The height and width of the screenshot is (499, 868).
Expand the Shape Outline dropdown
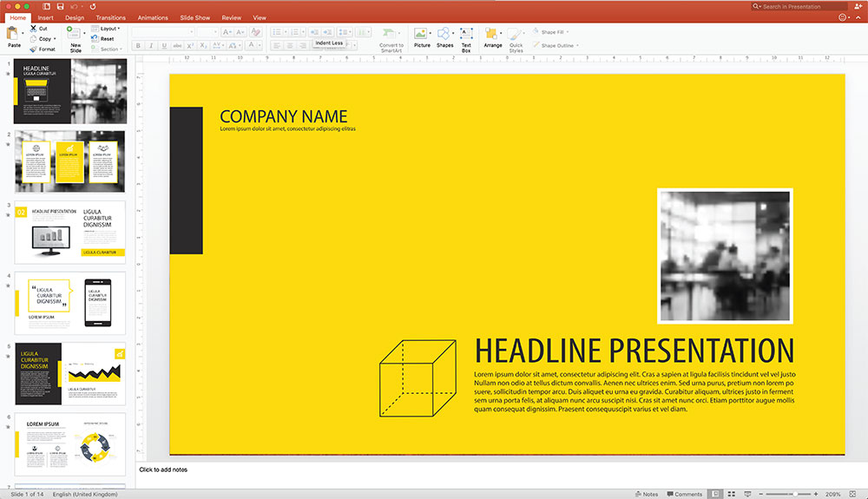click(577, 45)
